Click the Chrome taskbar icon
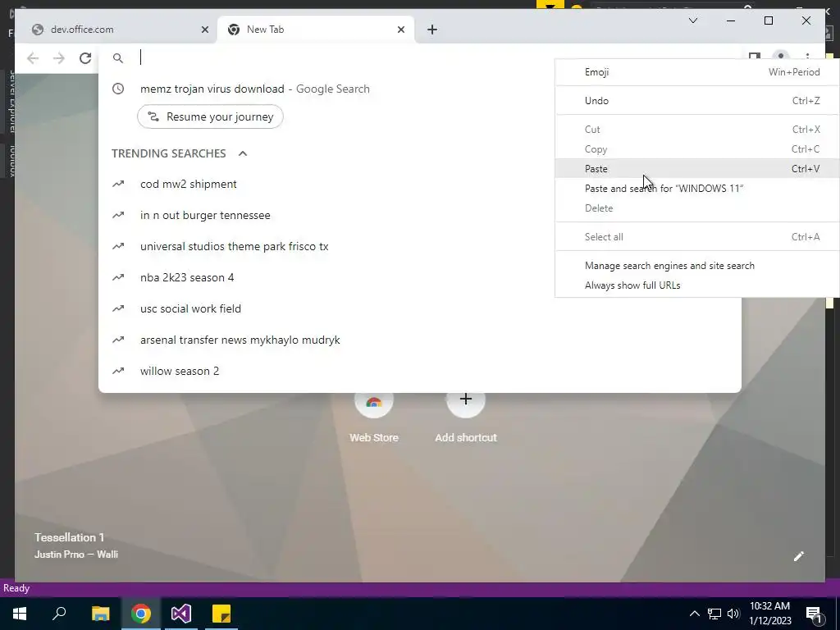The image size is (840, 630). [x=141, y=614]
